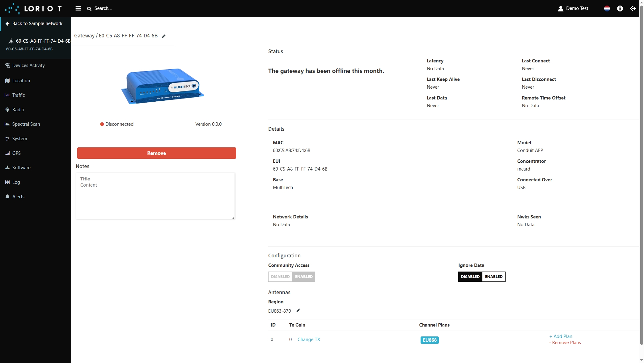Select the language flag icon

[607, 8]
